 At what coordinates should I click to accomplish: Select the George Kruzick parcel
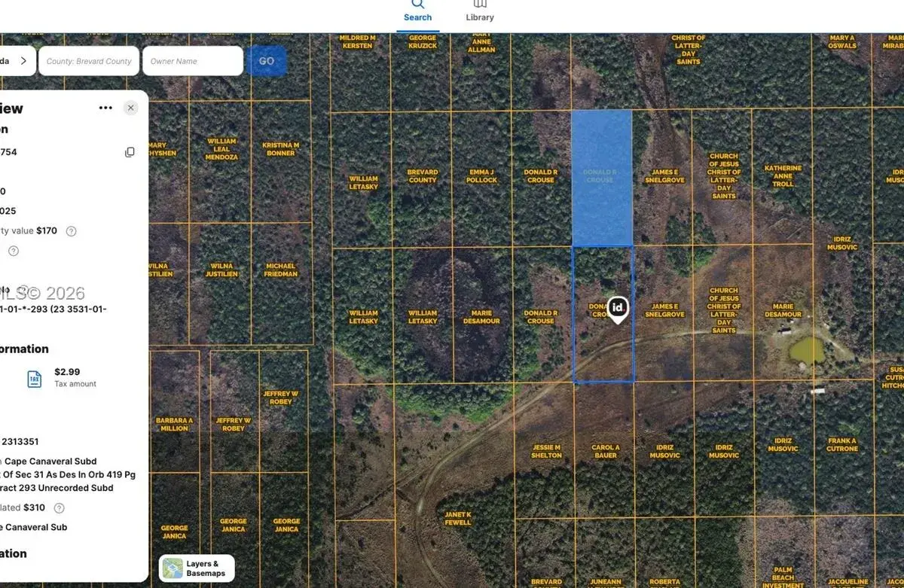click(422, 41)
